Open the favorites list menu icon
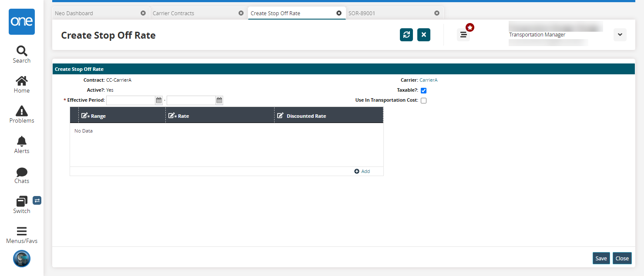 [x=463, y=35]
